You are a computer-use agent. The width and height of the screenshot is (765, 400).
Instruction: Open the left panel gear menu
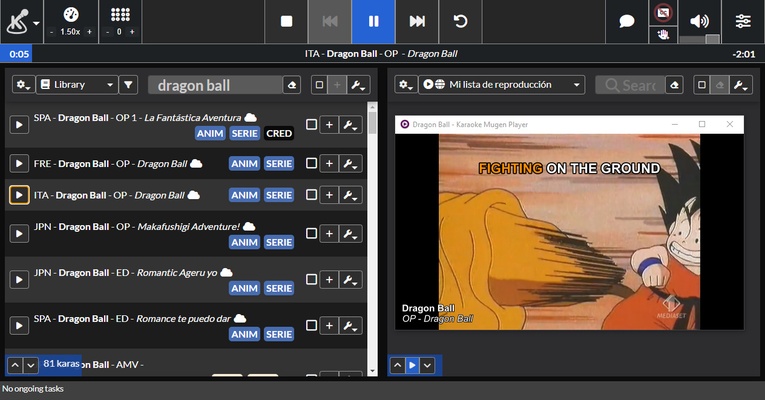click(x=23, y=85)
